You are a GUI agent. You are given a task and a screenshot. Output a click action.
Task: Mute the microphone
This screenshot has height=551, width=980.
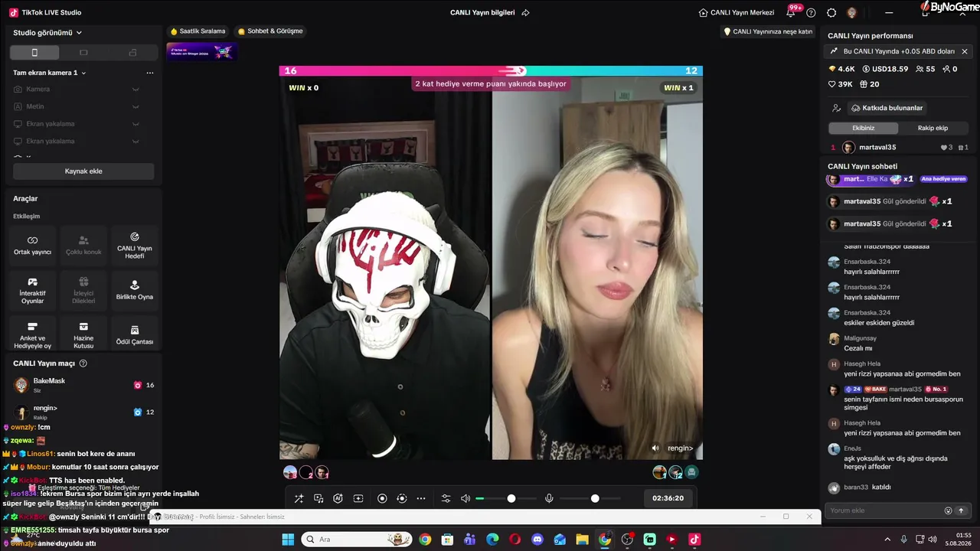[x=549, y=498]
